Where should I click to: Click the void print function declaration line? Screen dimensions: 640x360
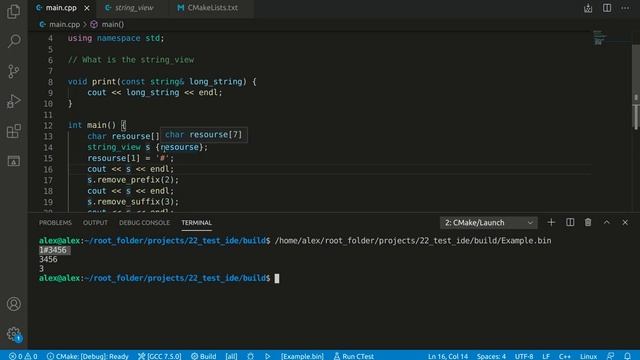[162, 82]
